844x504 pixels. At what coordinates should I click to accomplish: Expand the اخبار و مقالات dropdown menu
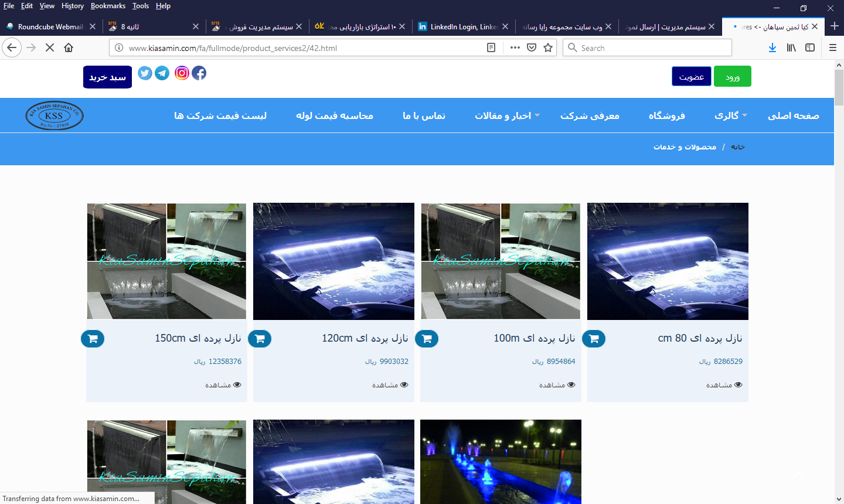(508, 115)
